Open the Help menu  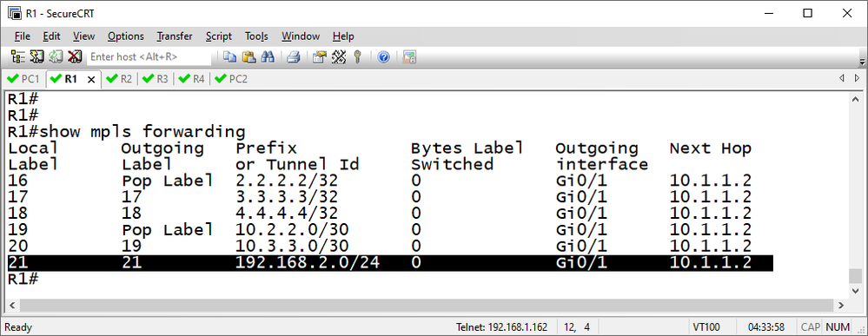343,36
